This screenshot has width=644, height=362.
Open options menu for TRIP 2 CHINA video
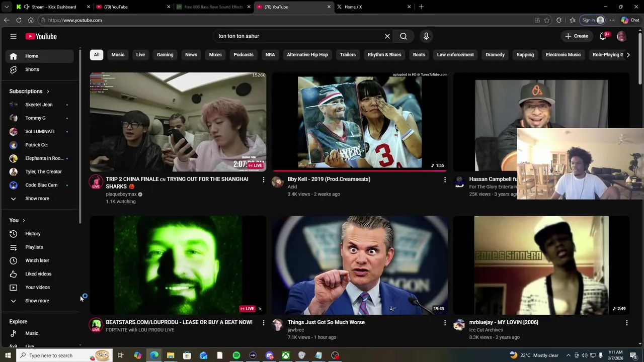tap(263, 179)
